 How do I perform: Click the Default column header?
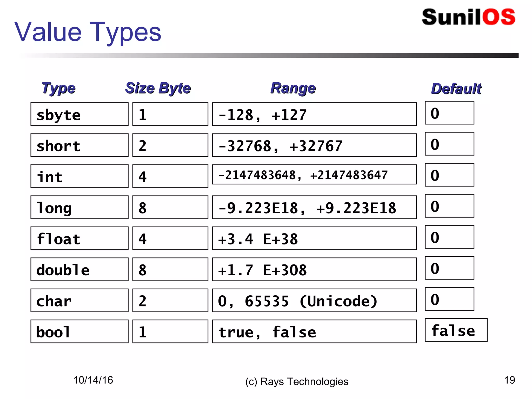pyautogui.click(x=456, y=89)
